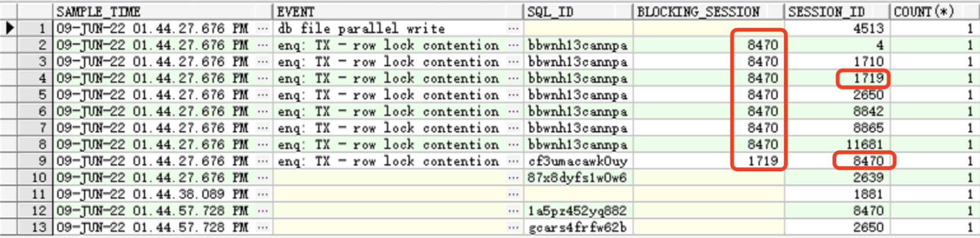Select the BLOCKING_SESSION column header
This screenshot has height=238, width=980.
[x=708, y=11]
